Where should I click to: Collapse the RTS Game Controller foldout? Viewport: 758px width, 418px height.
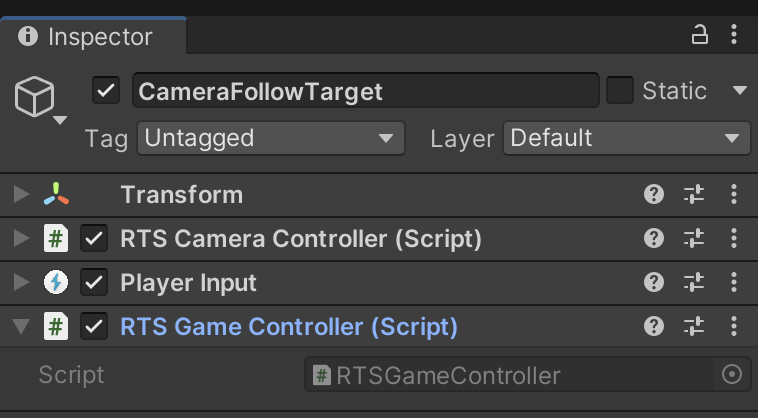click(21, 326)
